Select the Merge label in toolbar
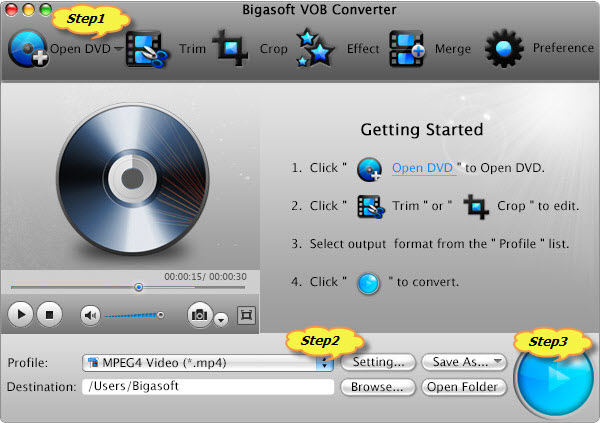600x423 pixels. (453, 49)
